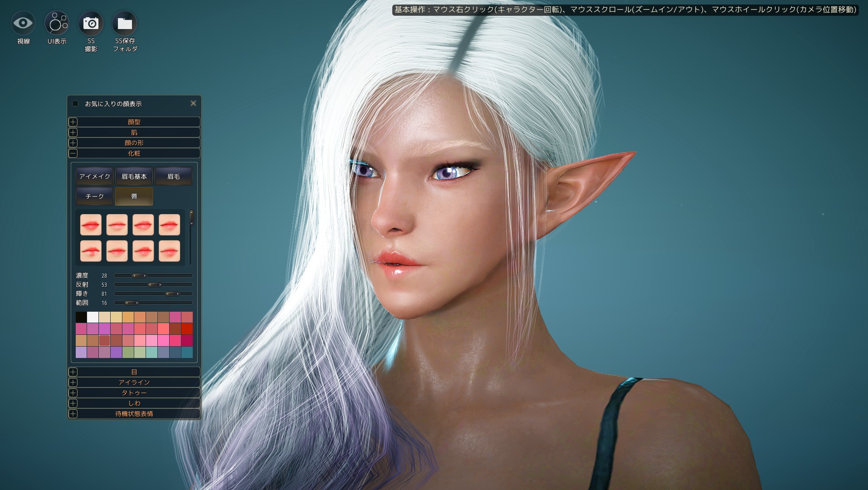
Task: Apply the fourth lip preset in bottom row
Action: tap(170, 251)
